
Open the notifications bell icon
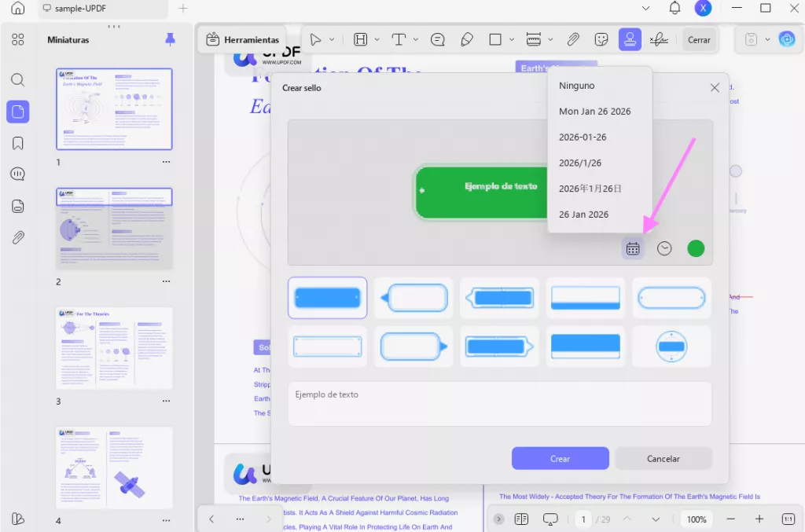(x=675, y=8)
